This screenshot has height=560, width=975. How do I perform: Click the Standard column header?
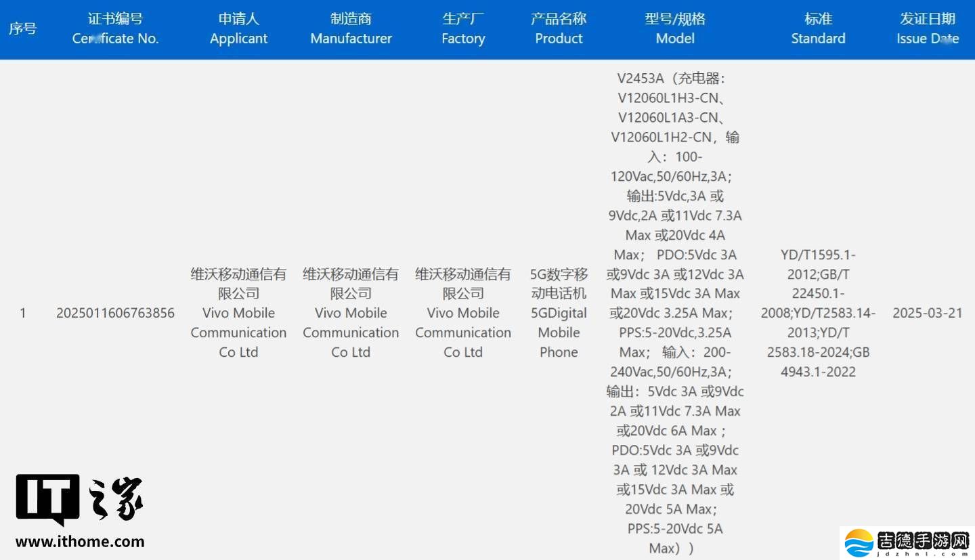click(818, 28)
